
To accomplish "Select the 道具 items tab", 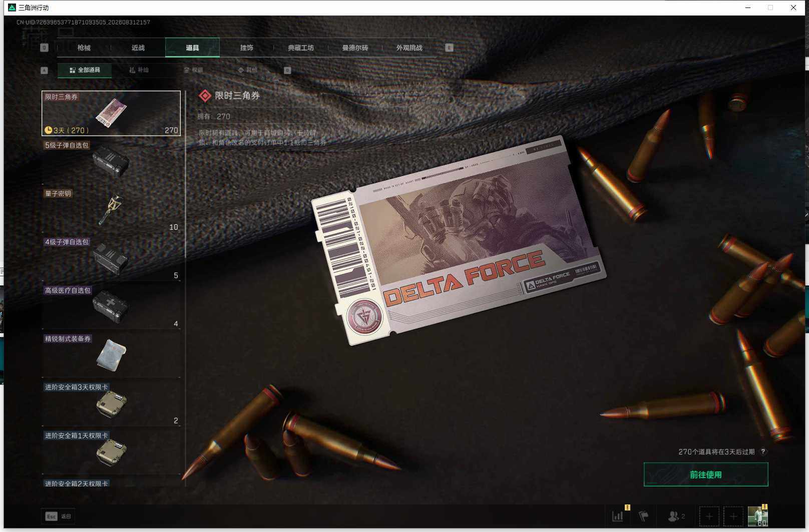I will pos(192,48).
